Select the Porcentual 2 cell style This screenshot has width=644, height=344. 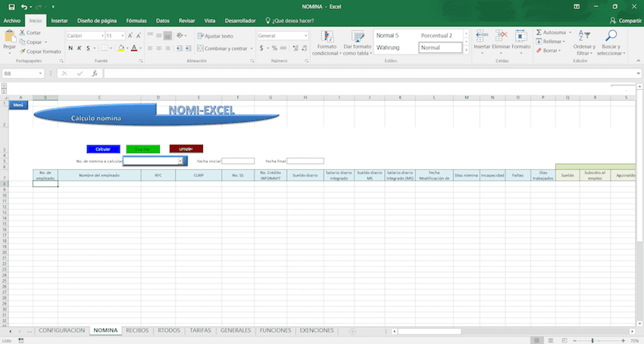coord(436,36)
